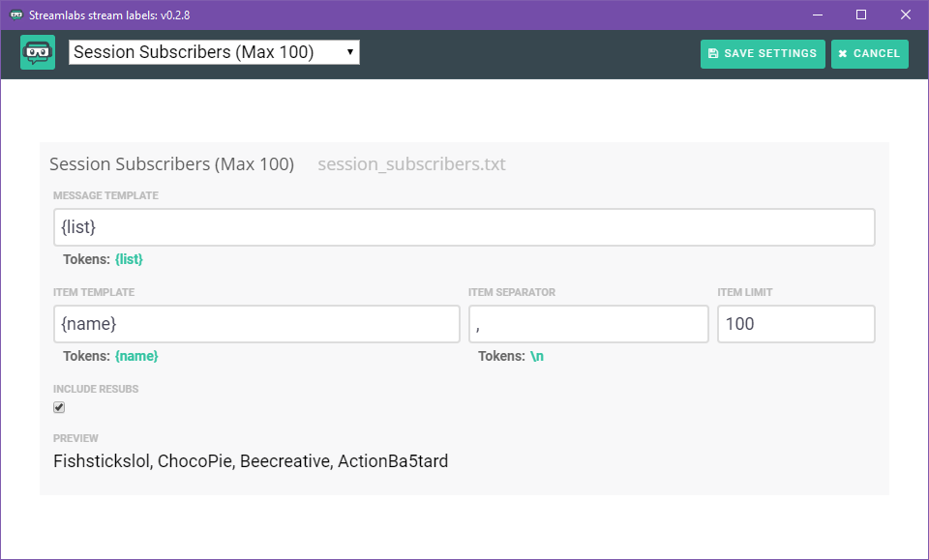Insert the \n separator token
Viewport: 929px width, 560px height.
pyautogui.click(x=537, y=356)
